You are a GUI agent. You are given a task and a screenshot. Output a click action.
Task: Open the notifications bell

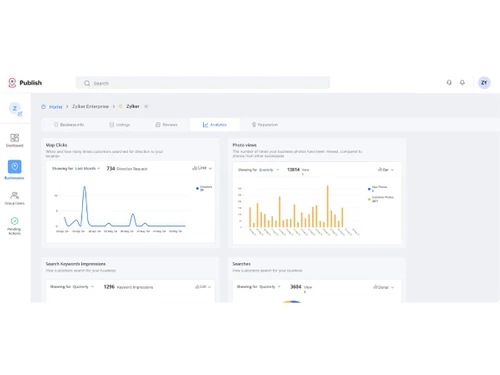point(462,82)
